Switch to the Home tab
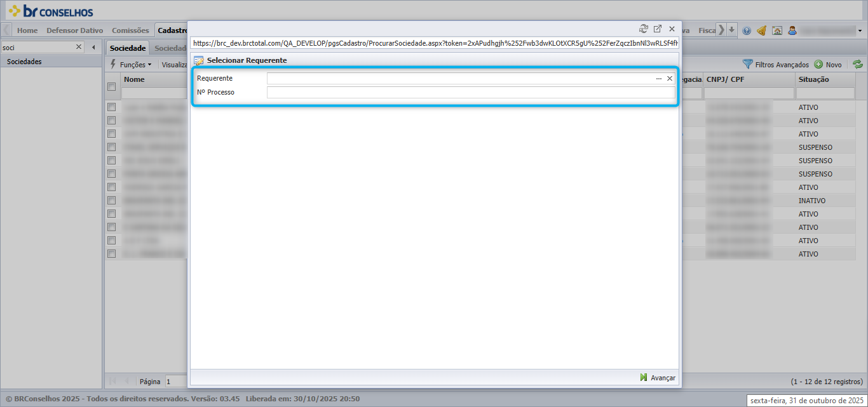The height and width of the screenshot is (407, 868). coord(27,30)
